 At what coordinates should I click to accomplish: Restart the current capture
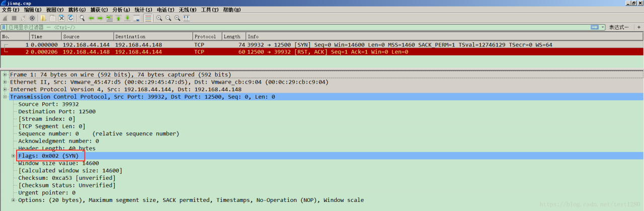click(x=23, y=18)
